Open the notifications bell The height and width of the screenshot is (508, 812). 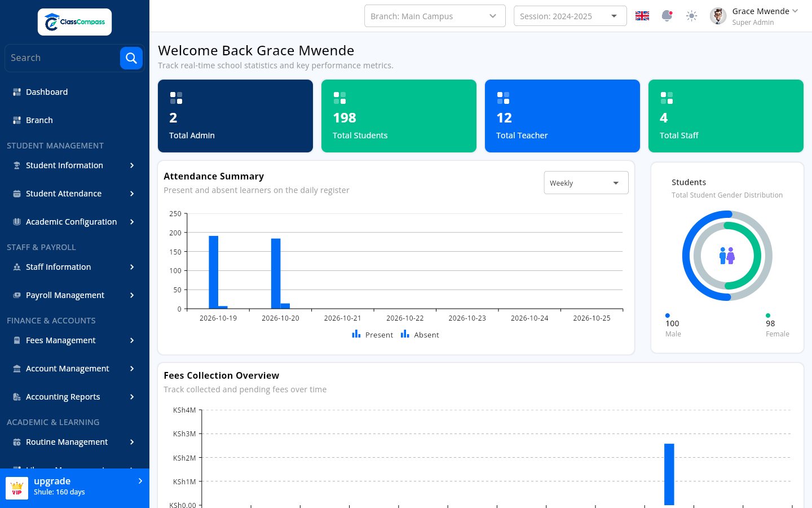tap(667, 16)
